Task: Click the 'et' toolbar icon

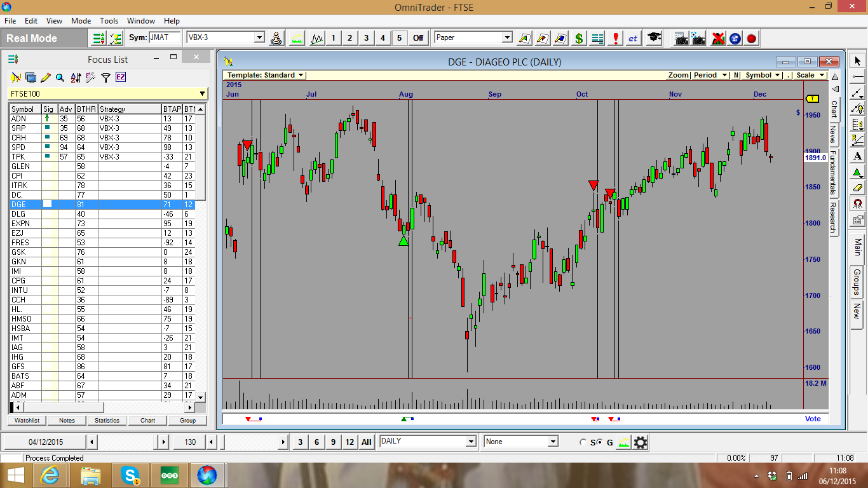Action: 633,38
